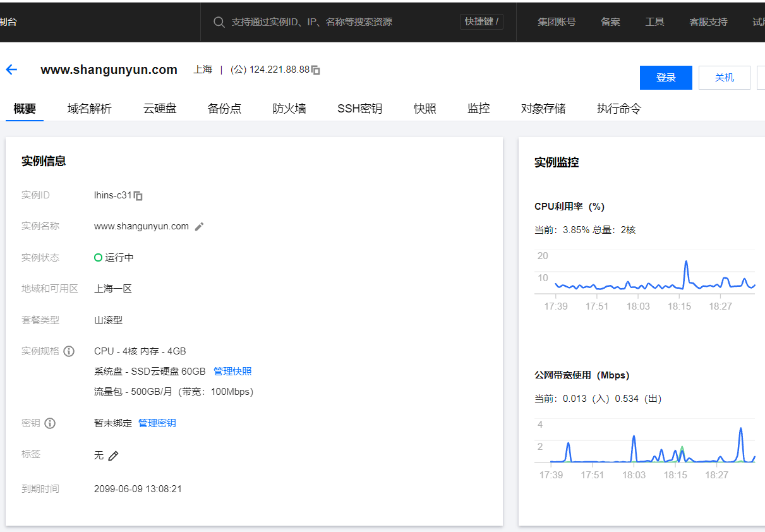Open the 防火墙 tab

(289, 109)
